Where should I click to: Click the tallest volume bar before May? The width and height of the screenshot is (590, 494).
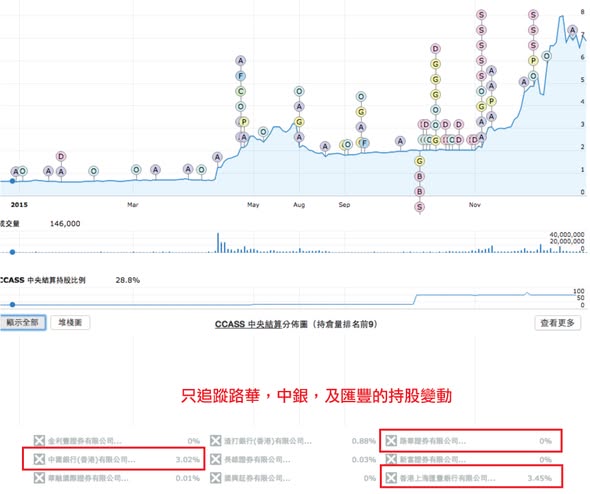[x=218, y=243]
